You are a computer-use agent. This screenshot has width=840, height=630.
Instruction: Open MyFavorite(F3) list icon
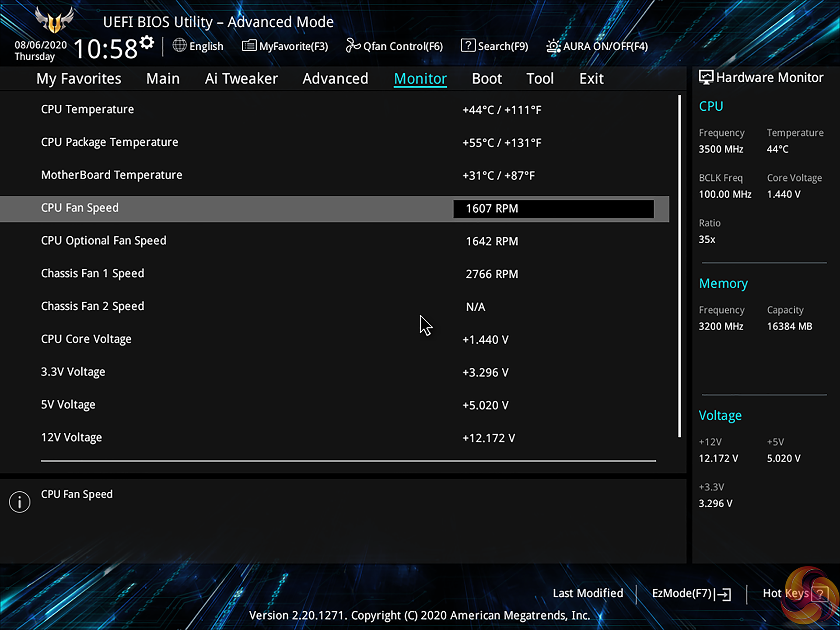[249, 45]
